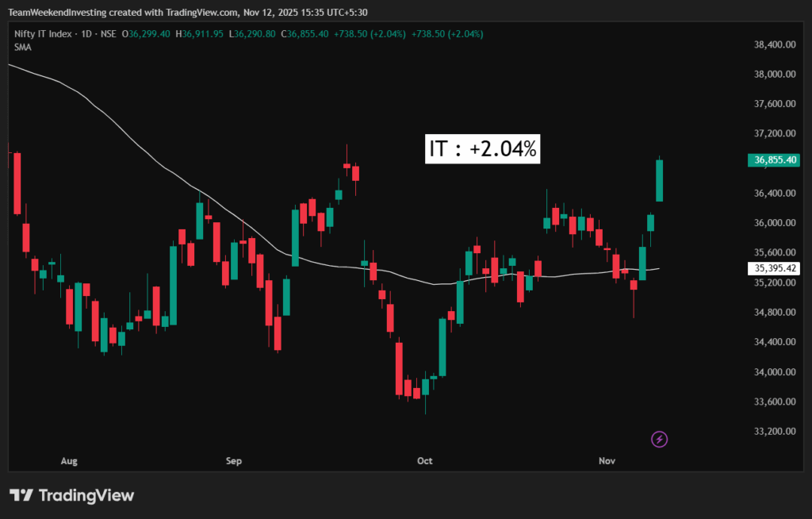This screenshot has height=519, width=812.
Task: Click the Sep label on time axis
Action: [x=233, y=461]
